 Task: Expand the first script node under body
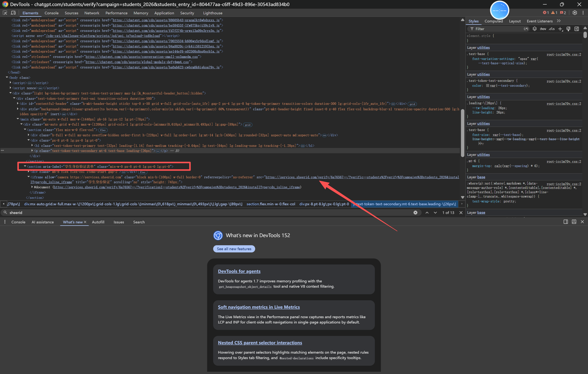point(11,83)
